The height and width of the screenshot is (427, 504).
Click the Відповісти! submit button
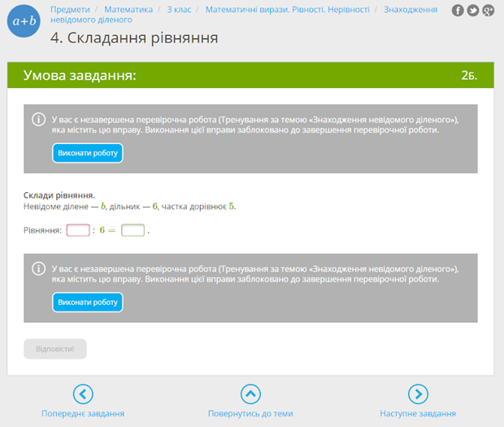[x=55, y=349]
